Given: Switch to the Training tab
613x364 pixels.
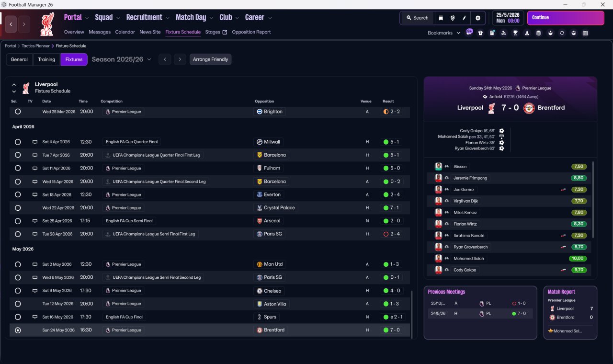Looking at the screenshot, I should click(46, 59).
